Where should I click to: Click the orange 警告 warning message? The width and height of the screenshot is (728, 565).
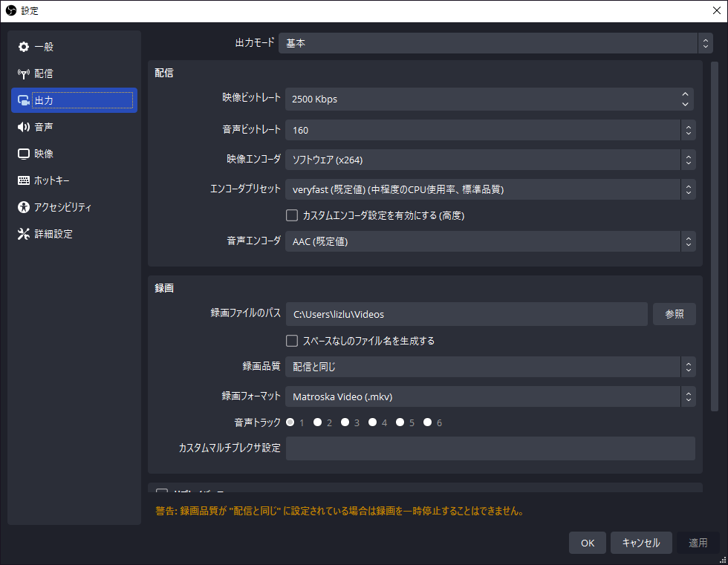tap(339, 512)
